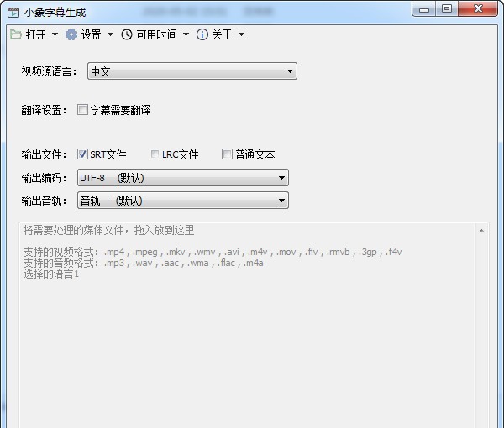Click the gear icon beside 设置
Viewport: 504px width, 428px height.
tap(71, 34)
